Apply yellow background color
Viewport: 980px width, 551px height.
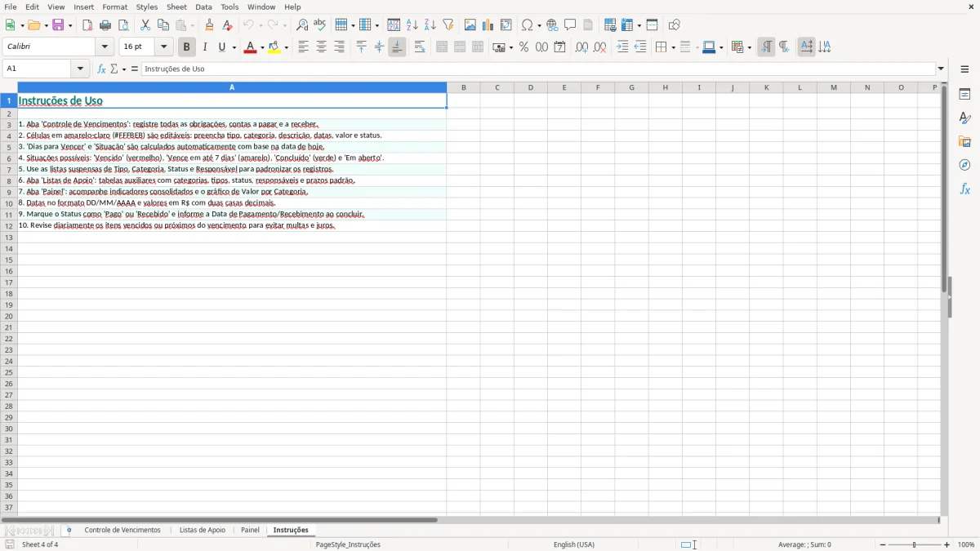click(274, 47)
